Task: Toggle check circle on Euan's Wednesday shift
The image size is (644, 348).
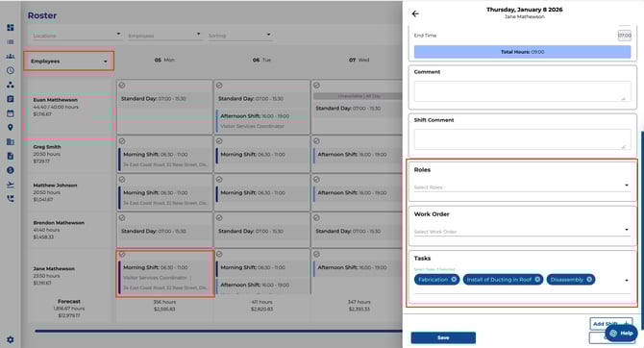Action: coord(316,85)
